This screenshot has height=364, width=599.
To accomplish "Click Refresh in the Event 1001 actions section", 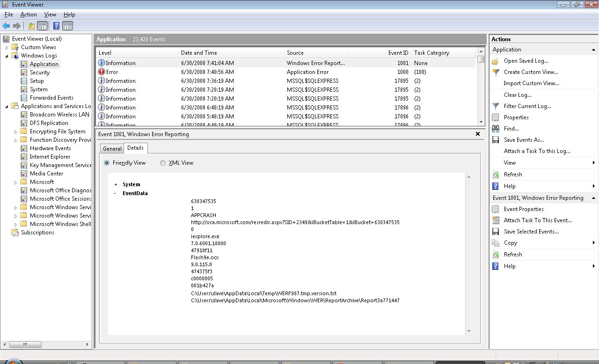I will (x=513, y=255).
